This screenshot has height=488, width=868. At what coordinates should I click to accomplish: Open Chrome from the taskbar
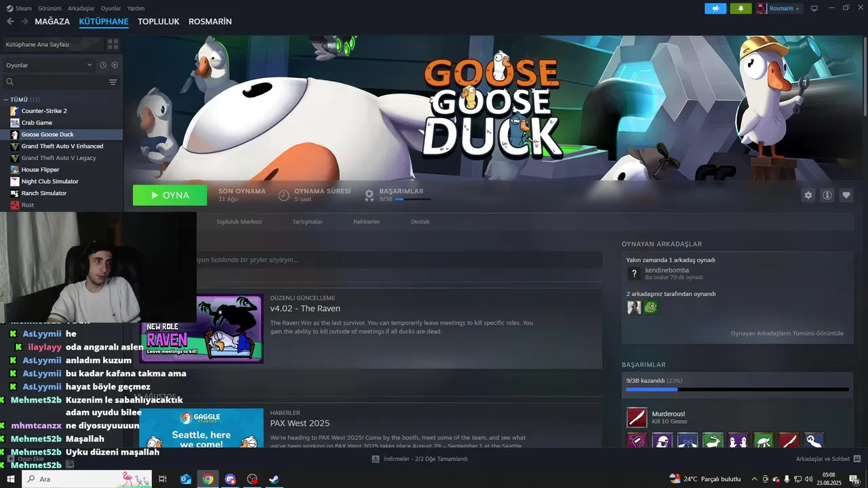pyautogui.click(x=208, y=479)
